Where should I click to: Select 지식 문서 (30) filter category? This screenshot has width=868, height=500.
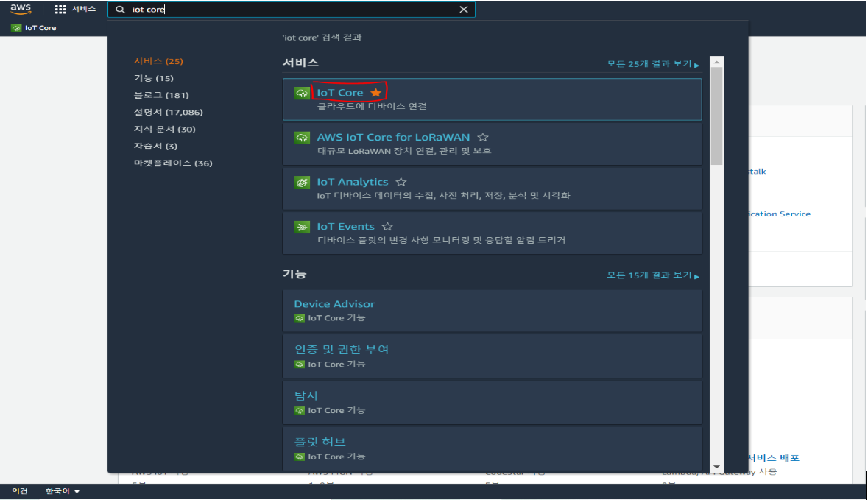[x=164, y=129]
